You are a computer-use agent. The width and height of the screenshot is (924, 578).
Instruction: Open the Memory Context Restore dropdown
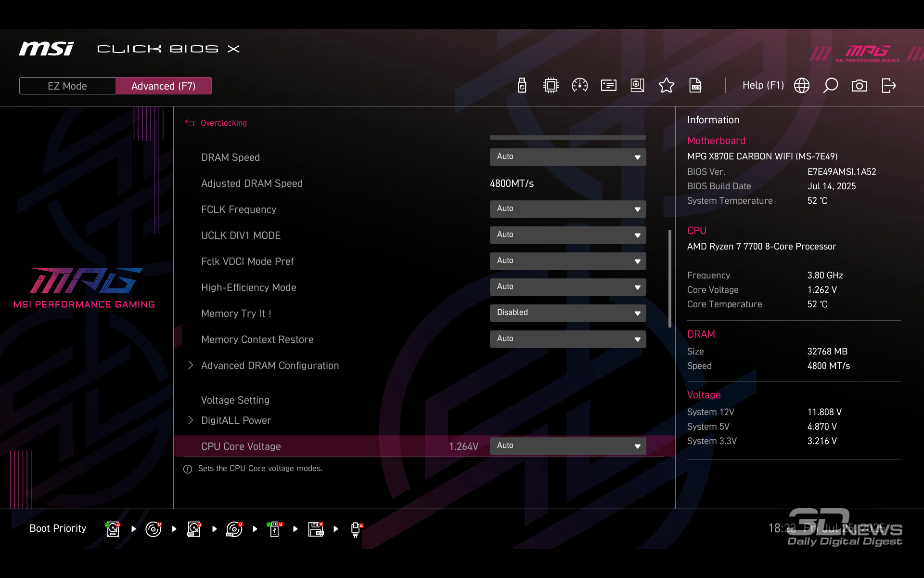[568, 339]
